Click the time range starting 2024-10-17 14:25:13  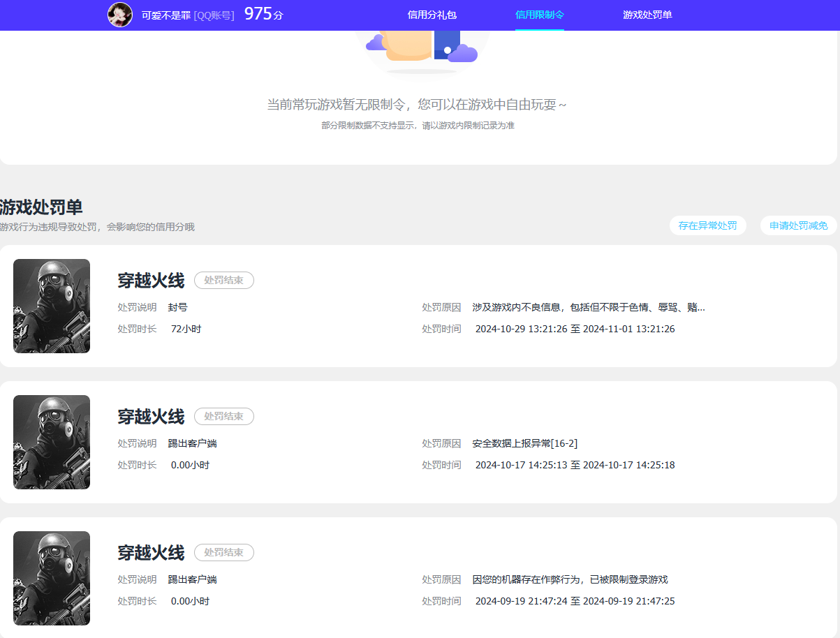point(575,465)
